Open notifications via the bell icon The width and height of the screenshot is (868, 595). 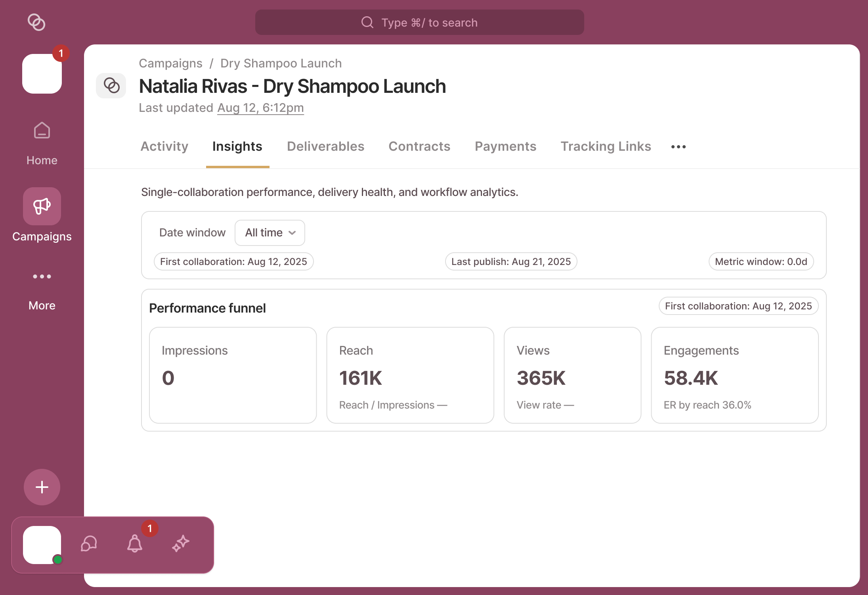pyautogui.click(x=134, y=545)
